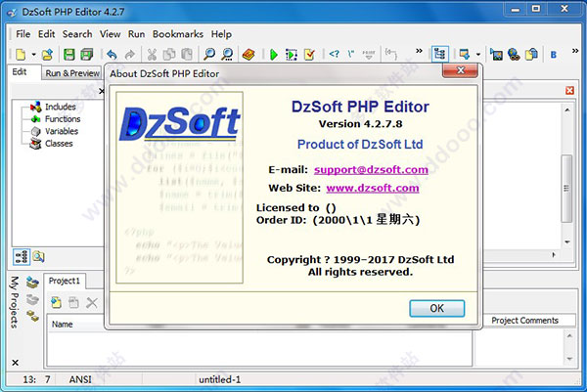Open the Run menu

(x=136, y=34)
